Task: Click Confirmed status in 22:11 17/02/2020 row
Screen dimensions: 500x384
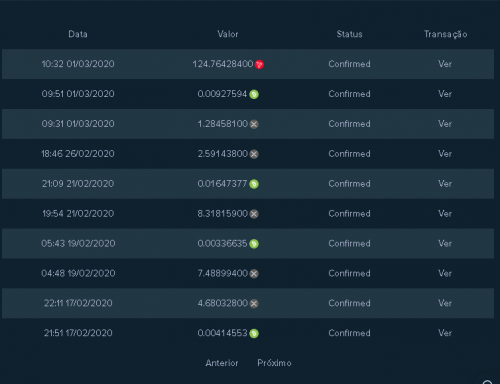Action: 349,303
